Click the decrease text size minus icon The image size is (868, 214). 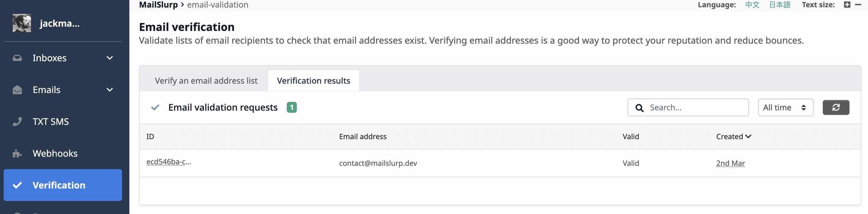tap(858, 5)
